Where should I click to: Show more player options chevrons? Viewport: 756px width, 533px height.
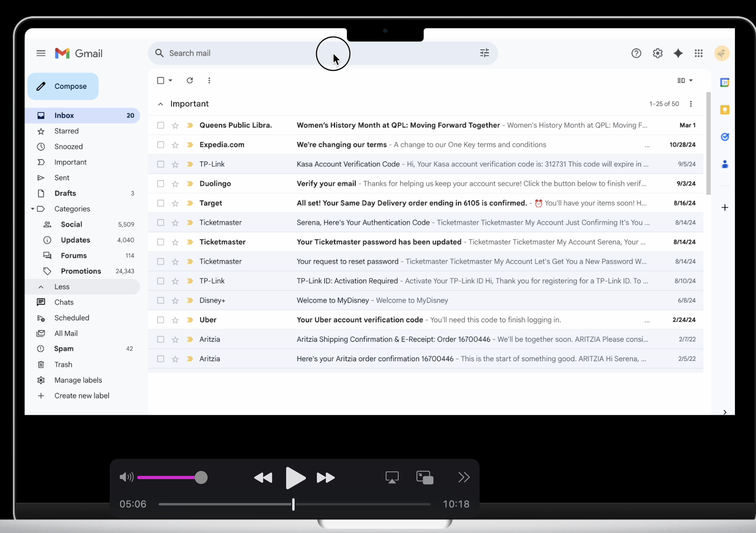click(x=464, y=477)
